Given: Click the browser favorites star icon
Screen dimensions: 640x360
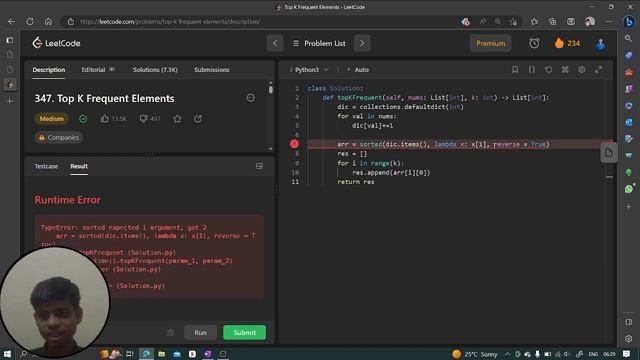Looking at the screenshot, I should coord(534,22).
